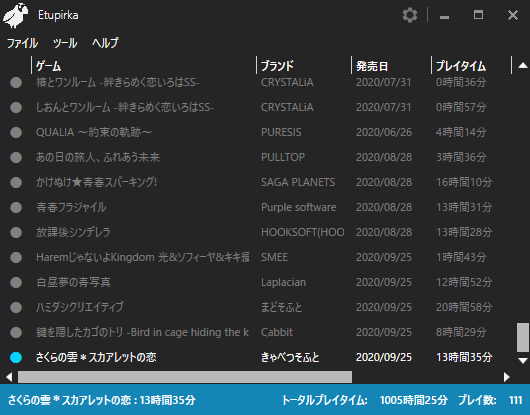
Task: Select game ハミダシクリエイティブ
Action: (80, 308)
